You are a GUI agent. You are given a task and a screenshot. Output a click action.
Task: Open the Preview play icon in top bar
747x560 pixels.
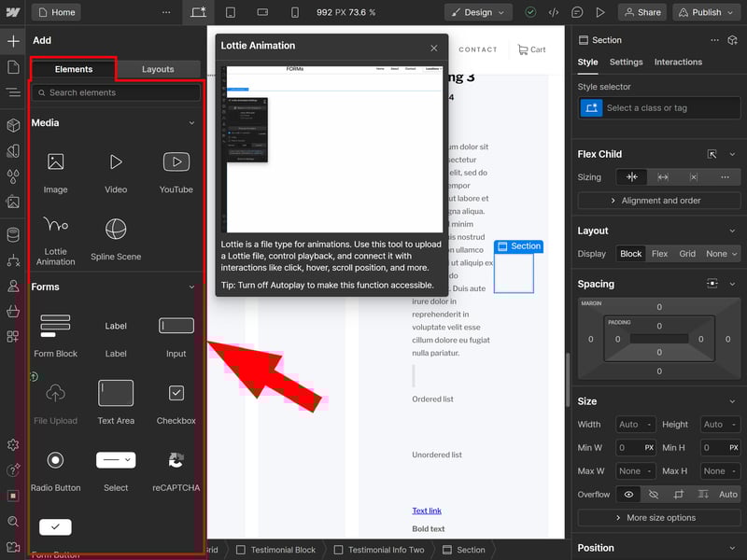pyautogui.click(x=600, y=12)
